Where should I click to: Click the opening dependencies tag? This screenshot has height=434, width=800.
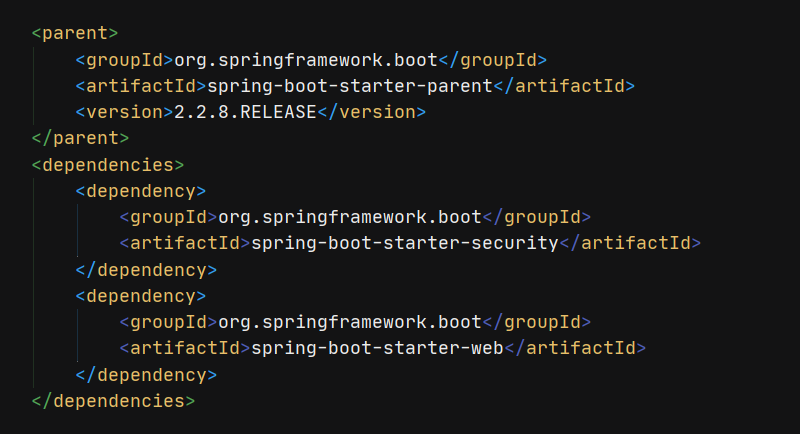(x=108, y=165)
